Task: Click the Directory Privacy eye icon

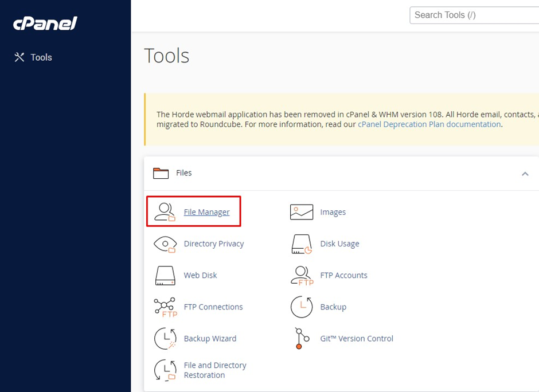Action: [x=165, y=244]
